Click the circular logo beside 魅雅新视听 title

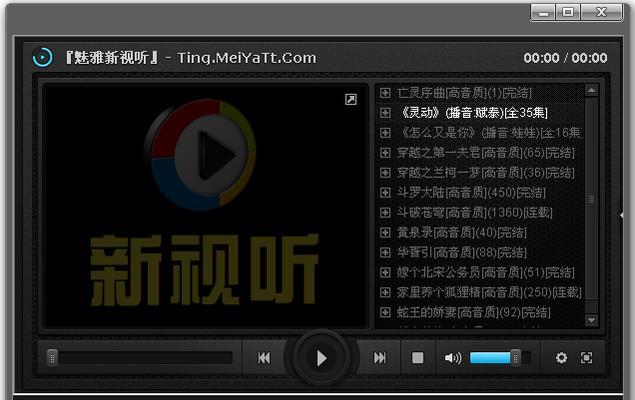click(x=43, y=57)
